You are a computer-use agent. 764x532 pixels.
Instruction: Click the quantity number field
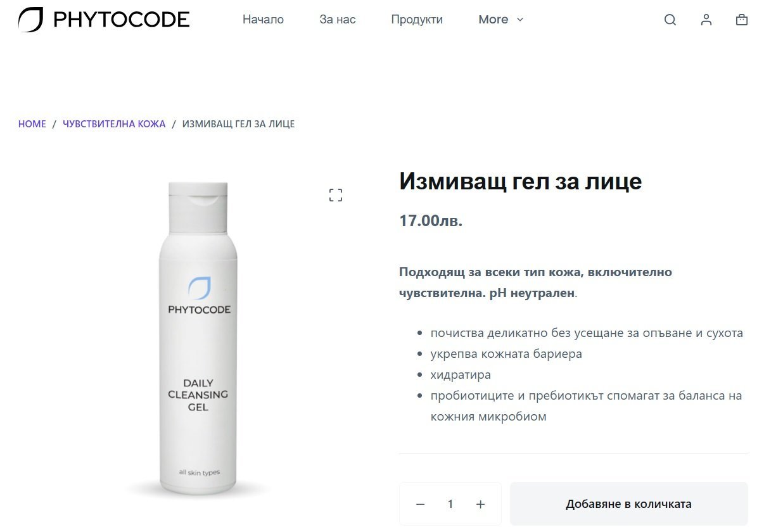(x=450, y=504)
